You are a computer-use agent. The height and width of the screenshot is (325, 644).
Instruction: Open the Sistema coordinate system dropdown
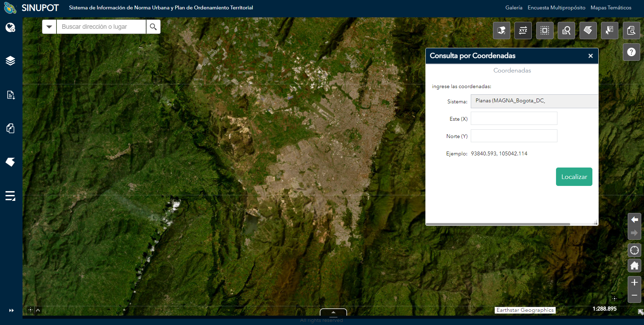click(534, 101)
